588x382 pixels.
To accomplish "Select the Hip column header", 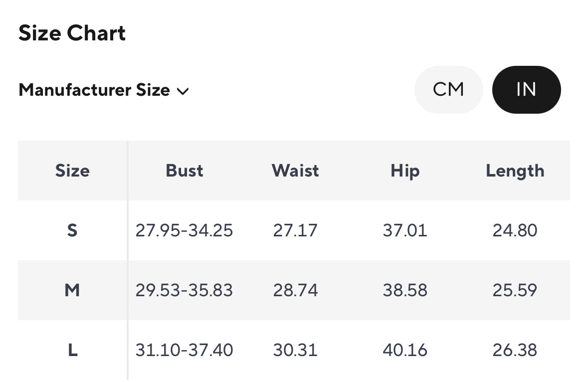I will [x=405, y=171].
